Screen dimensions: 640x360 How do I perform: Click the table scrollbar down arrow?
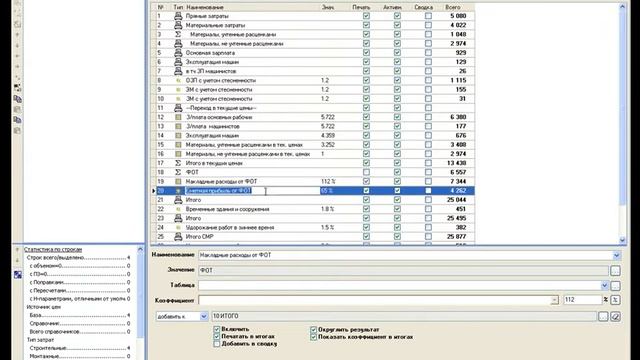point(622,240)
